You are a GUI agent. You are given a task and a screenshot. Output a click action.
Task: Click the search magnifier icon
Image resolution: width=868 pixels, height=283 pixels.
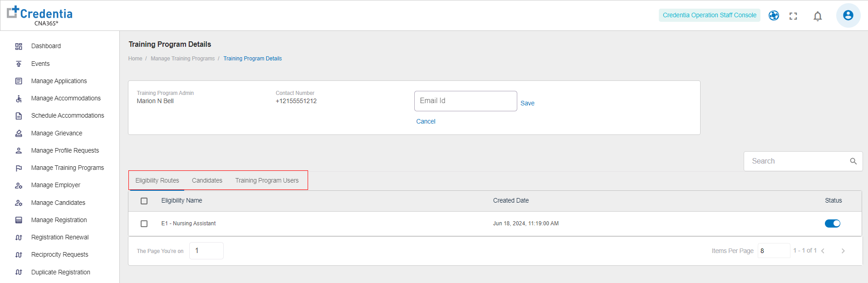pyautogui.click(x=853, y=161)
